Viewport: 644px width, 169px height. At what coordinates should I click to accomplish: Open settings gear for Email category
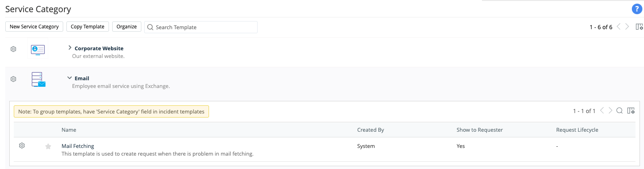pos(13,79)
